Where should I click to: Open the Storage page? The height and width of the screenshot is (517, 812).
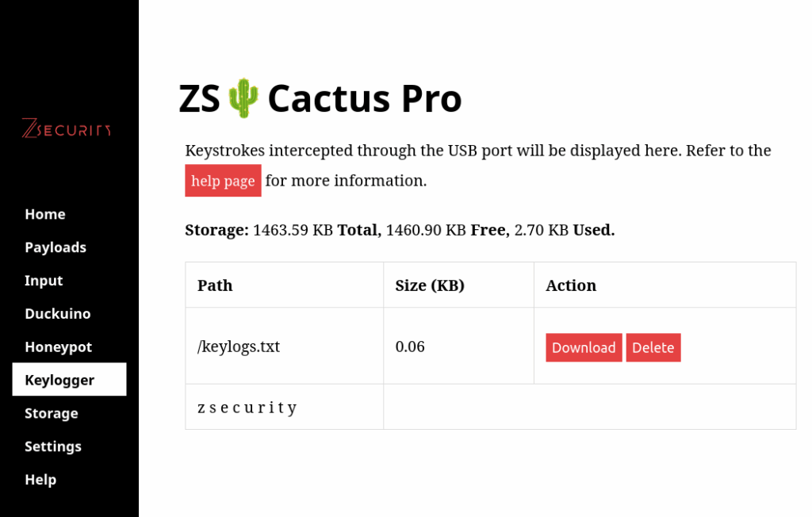tap(52, 413)
